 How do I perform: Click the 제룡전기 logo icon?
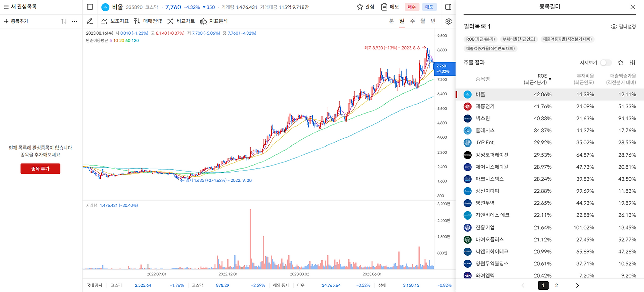coord(467,106)
